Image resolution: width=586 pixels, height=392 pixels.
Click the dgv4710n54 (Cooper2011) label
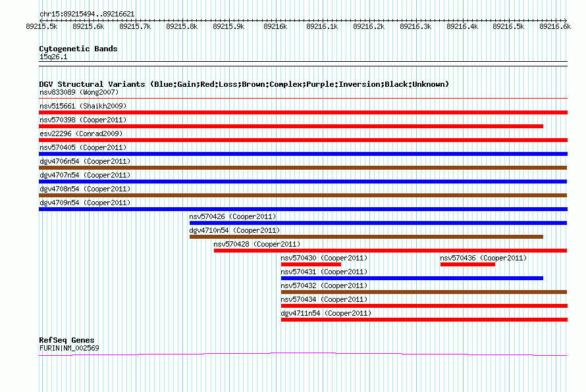(x=234, y=230)
